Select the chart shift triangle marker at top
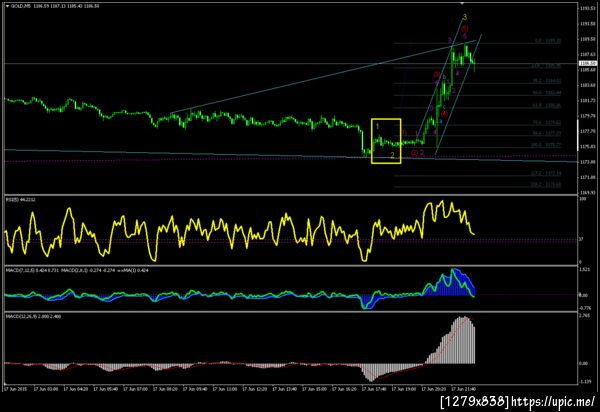Image resolution: width=600 pixels, height=412 pixels. pyautogui.click(x=462, y=3)
